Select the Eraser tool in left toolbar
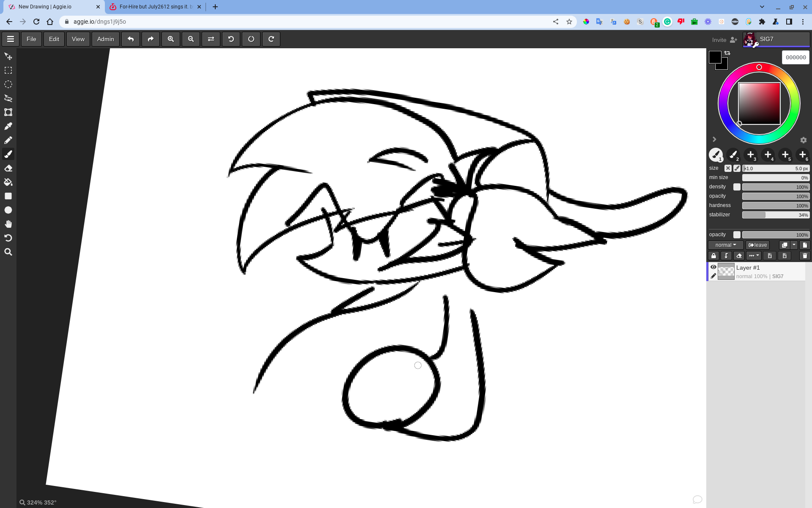The image size is (812, 508). 8,168
